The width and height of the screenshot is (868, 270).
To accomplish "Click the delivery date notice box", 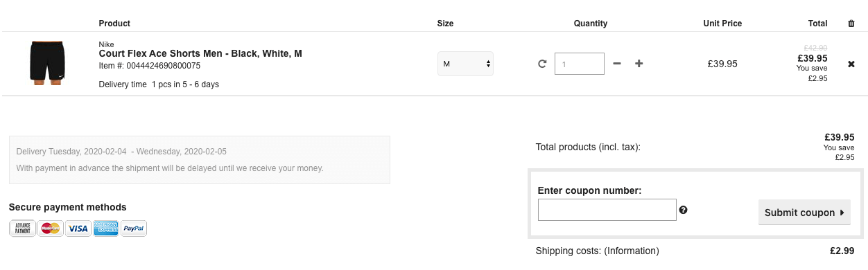I will pos(200,160).
